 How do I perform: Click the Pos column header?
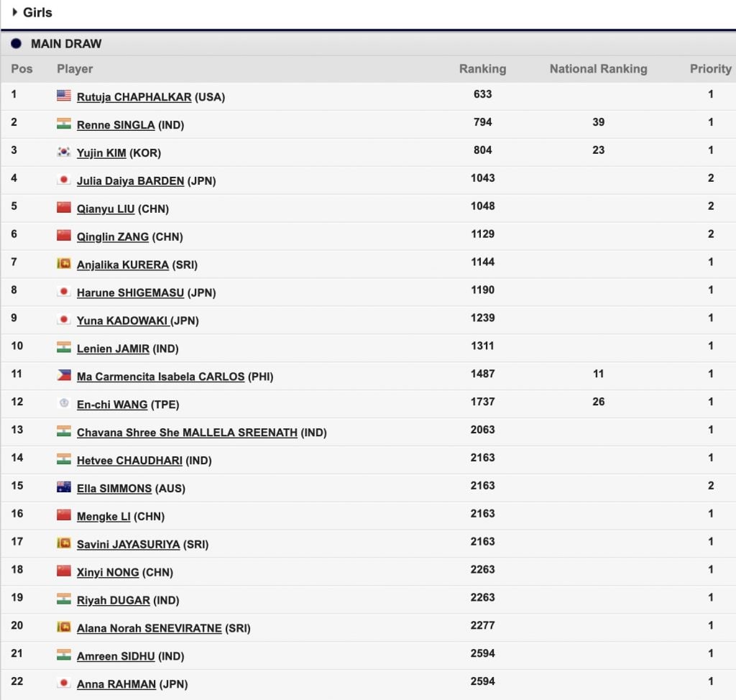(x=22, y=68)
